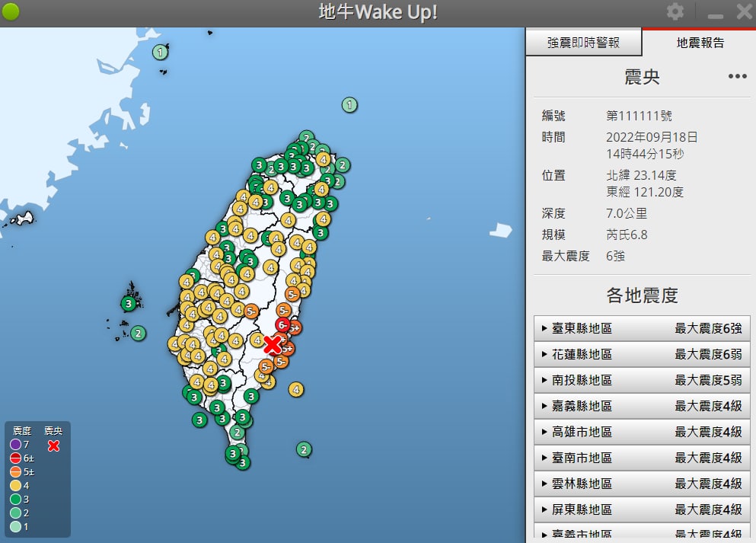Expand the 臺南市地區 intensity row
Screen dimensions: 756x543
tap(642, 458)
